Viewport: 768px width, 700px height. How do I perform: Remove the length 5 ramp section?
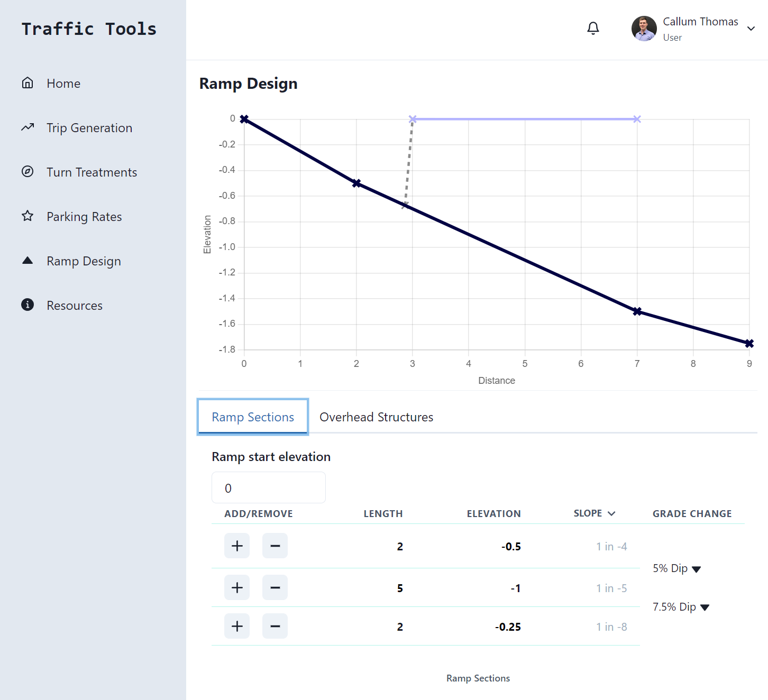[x=275, y=587]
